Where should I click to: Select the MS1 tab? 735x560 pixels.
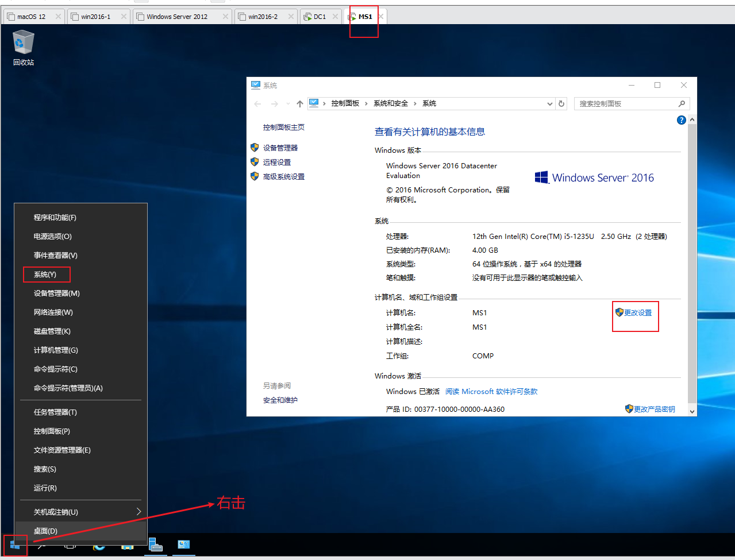tap(365, 17)
